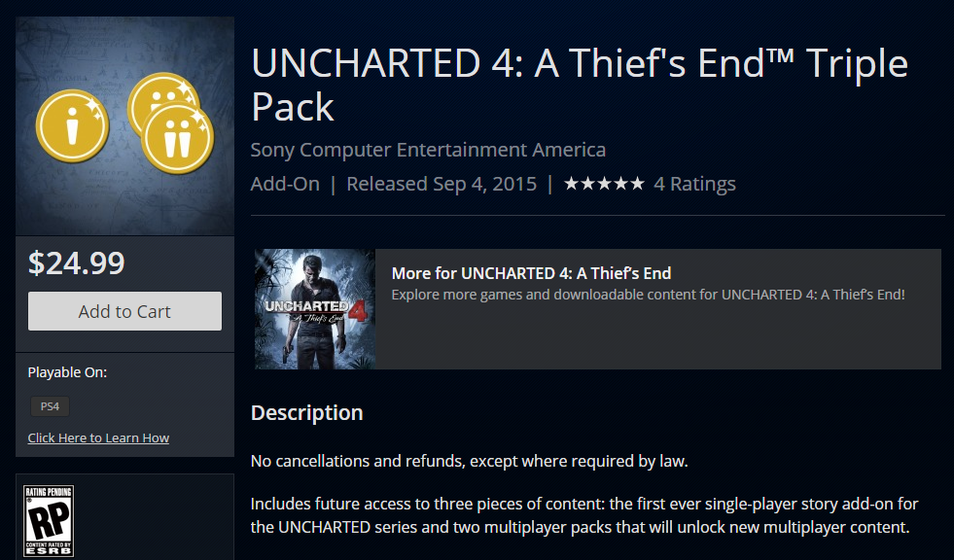954x560 pixels.
Task: View the 4 Ratings count
Action: [694, 184]
